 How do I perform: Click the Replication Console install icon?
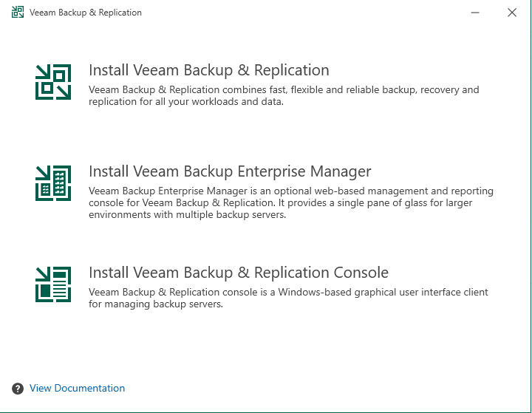coord(53,284)
